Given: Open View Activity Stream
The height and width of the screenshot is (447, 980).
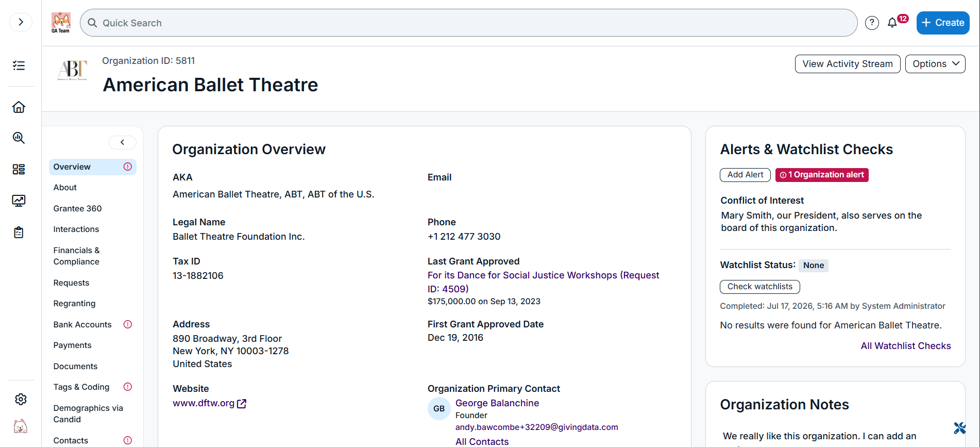Looking at the screenshot, I should [848, 64].
